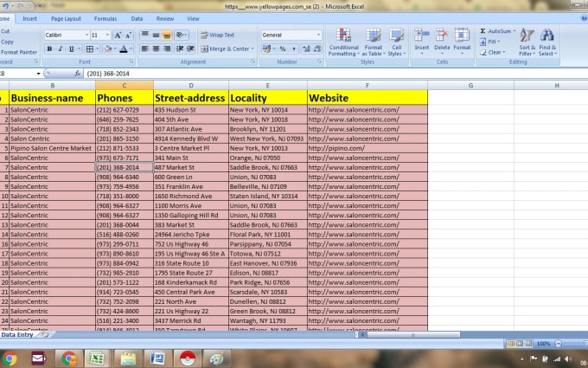The image size is (588, 368).
Task: Apply the Font Color letter A
Action: 124,48
